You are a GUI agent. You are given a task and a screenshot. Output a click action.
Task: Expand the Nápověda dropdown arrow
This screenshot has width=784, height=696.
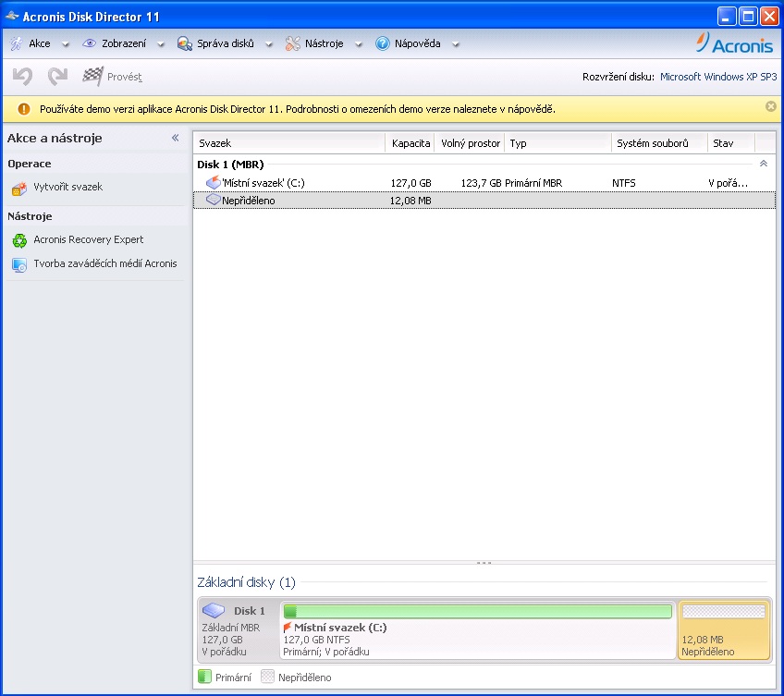456,44
